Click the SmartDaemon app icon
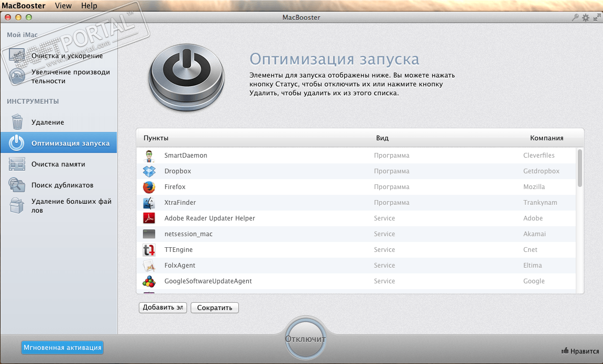 point(149,155)
